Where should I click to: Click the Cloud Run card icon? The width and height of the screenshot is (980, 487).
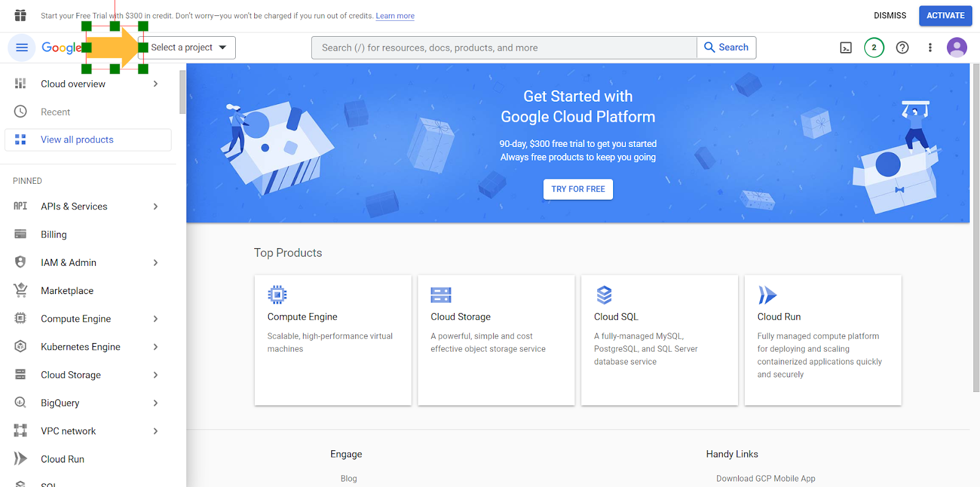click(767, 295)
